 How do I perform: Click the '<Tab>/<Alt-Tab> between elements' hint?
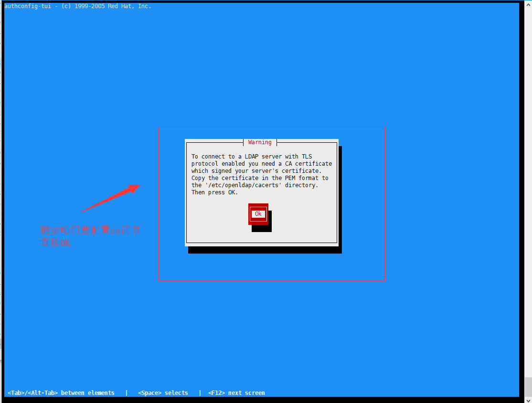61,393
